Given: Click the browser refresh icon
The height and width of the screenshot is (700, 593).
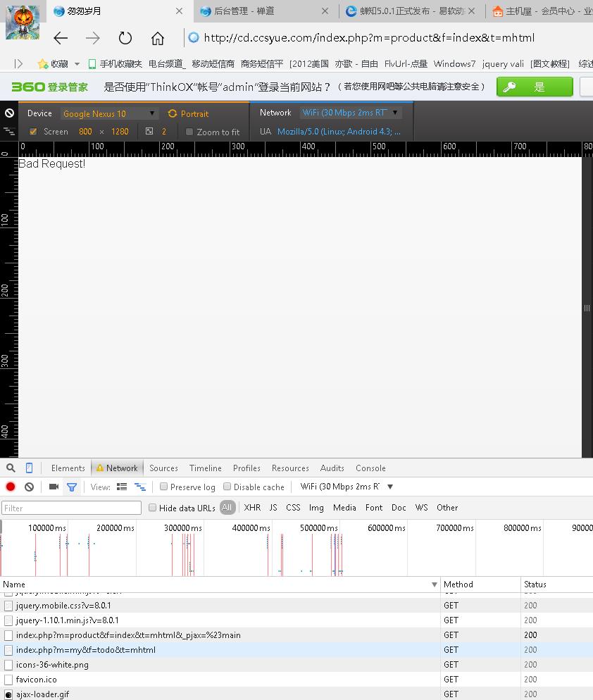Looking at the screenshot, I should [x=125, y=38].
